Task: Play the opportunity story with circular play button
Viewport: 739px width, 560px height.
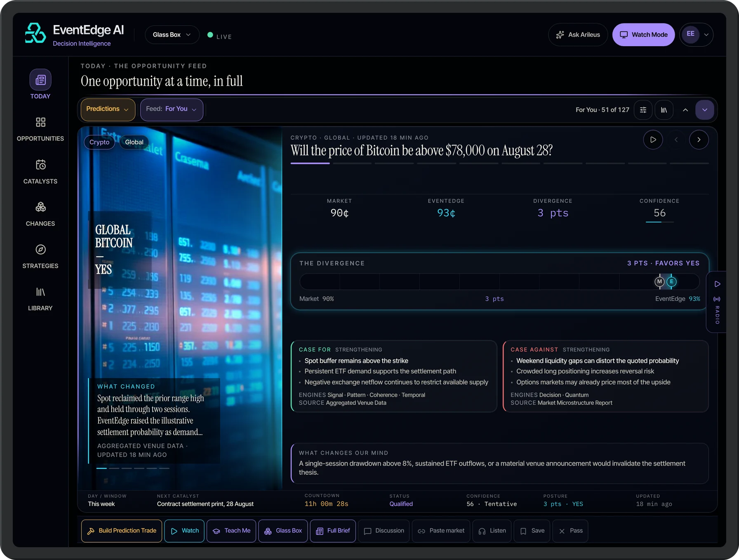Action: pos(653,140)
